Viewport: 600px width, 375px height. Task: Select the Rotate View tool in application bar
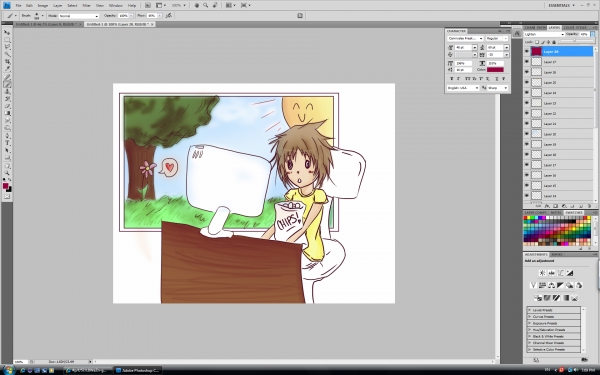pos(215,5)
